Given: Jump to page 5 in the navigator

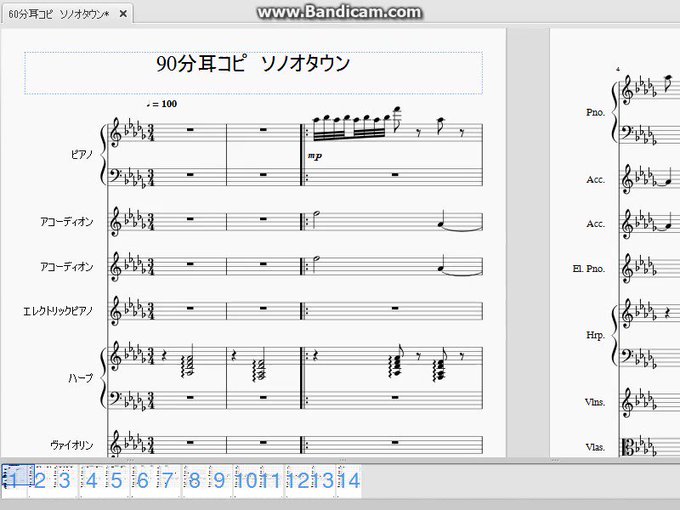Looking at the screenshot, I should pos(116,481).
